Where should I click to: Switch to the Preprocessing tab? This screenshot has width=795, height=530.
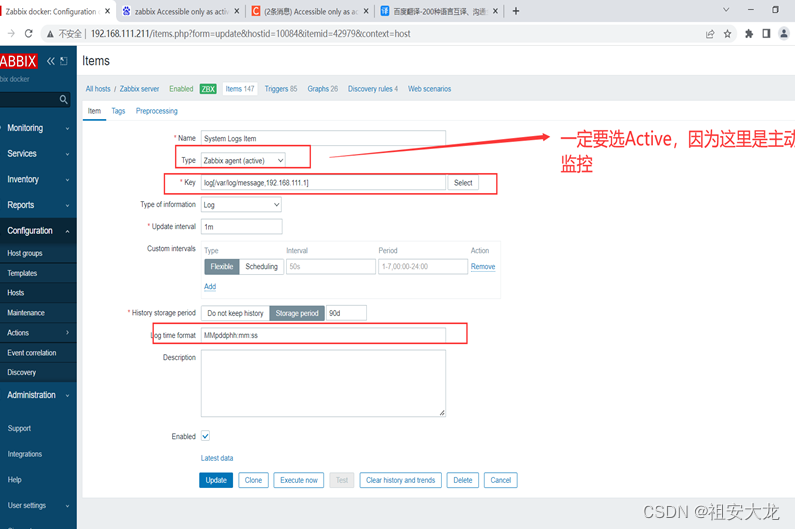(157, 111)
